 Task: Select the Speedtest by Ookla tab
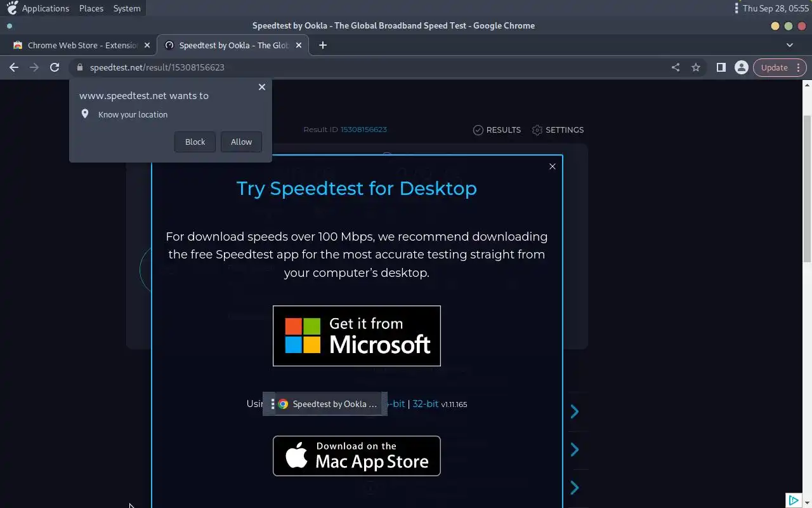tap(233, 45)
